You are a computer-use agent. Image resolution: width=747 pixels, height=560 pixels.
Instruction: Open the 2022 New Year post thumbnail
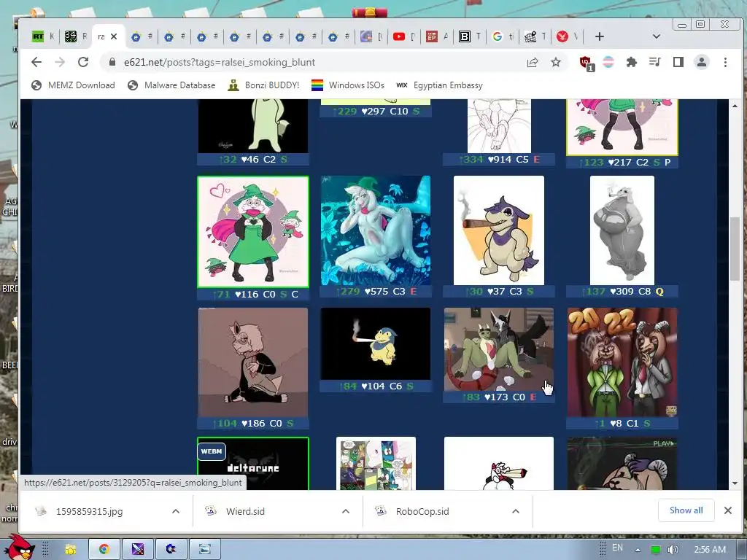(622, 362)
